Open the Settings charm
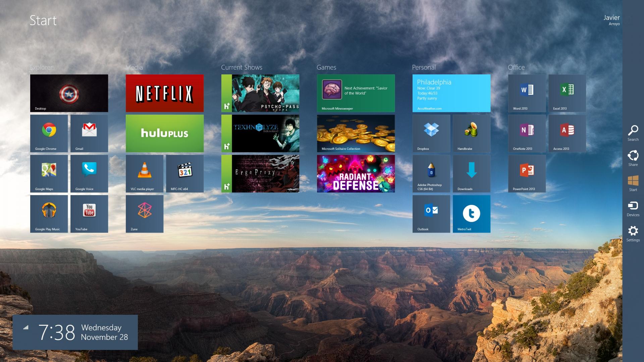644x362 pixels. click(633, 234)
